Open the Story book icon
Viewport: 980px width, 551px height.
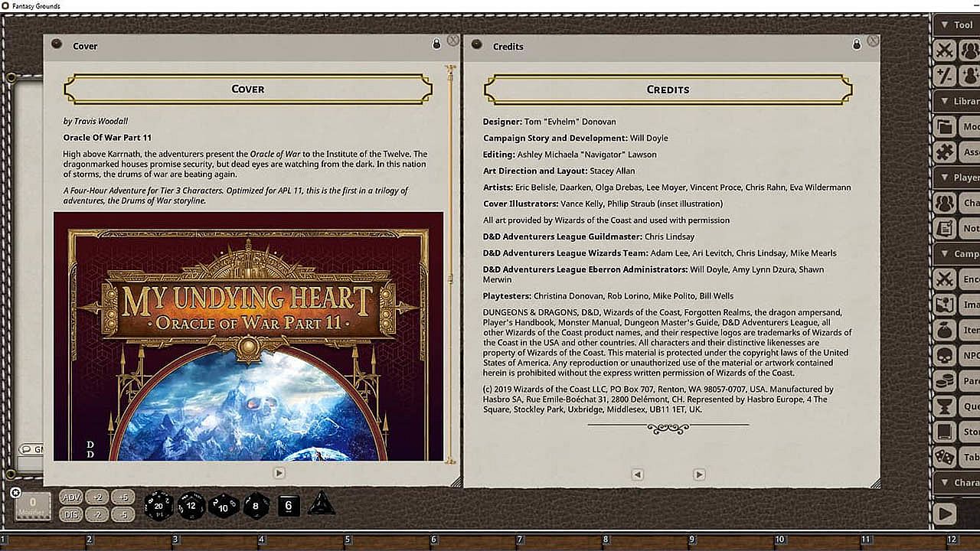coord(946,432)
